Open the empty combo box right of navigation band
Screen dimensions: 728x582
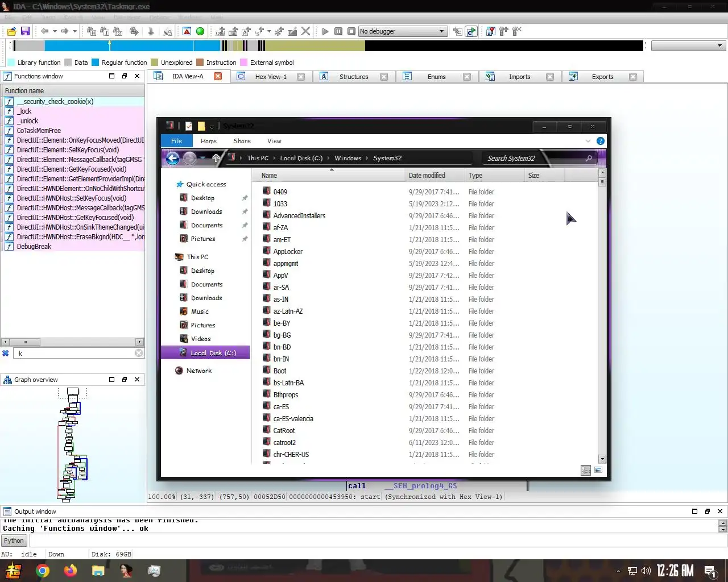tap(688, 45)
